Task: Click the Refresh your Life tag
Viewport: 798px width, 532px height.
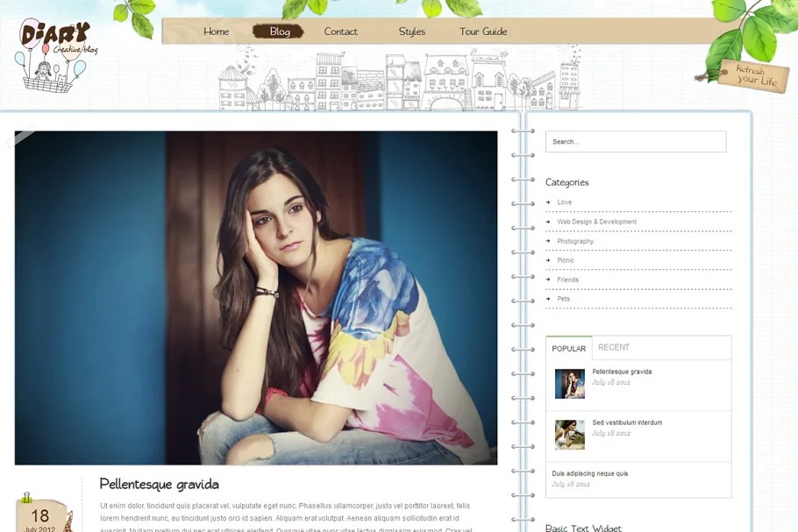Action: point(754,75)
